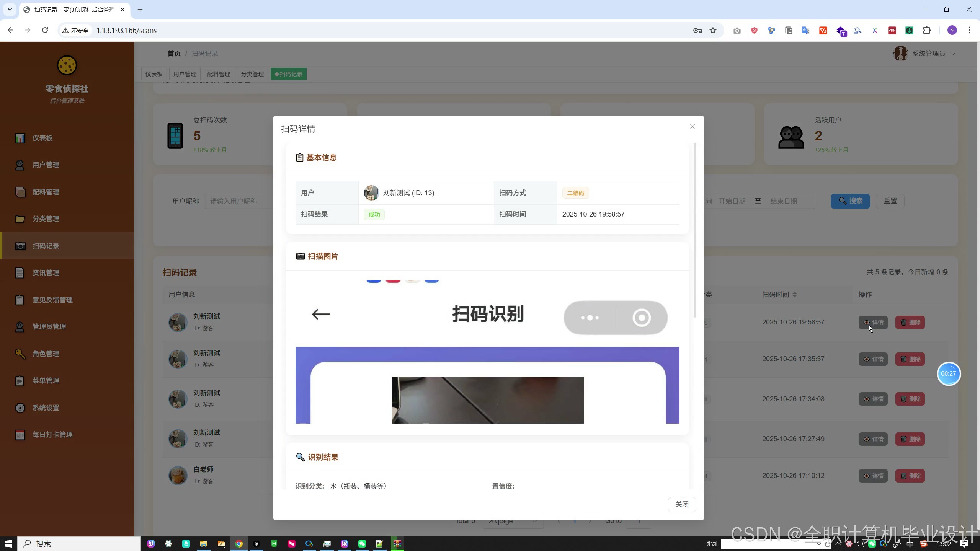The image size is (980, 551).
Task: View 详情 for 白老师's scan record
Action: 873,476
